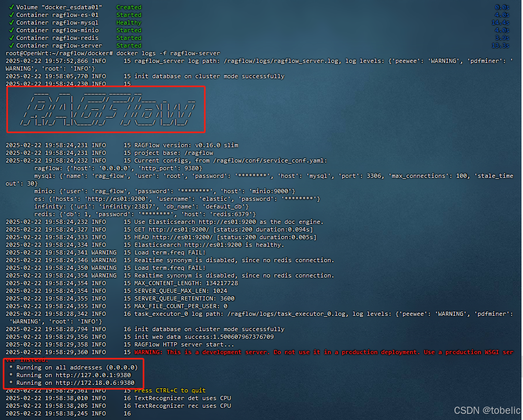Select 'SERVER_QUEUE_RETENTION: 3600' line
Screen dimensions: 523x420
click(x=184, y=298)
